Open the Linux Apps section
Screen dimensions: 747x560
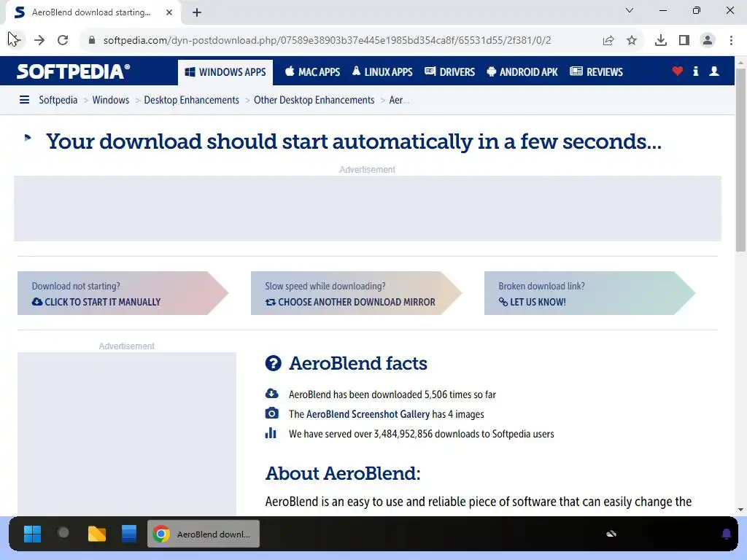coord(382,72)
